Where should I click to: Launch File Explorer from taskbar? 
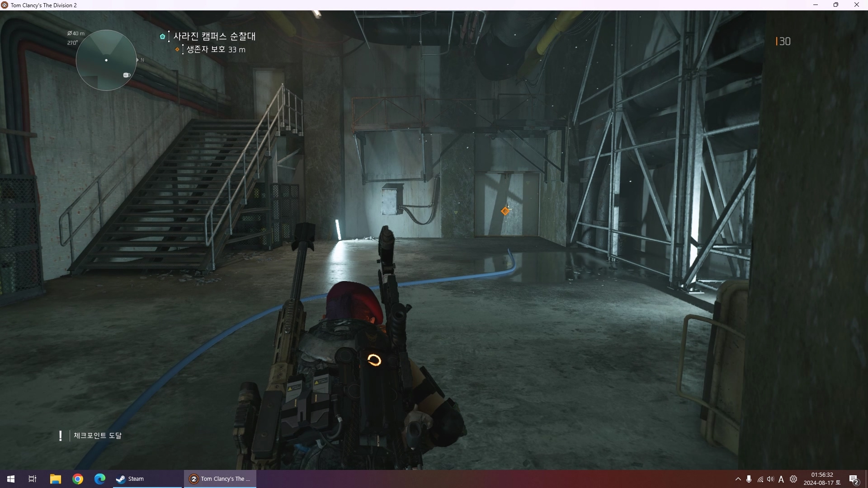[55, 479]
